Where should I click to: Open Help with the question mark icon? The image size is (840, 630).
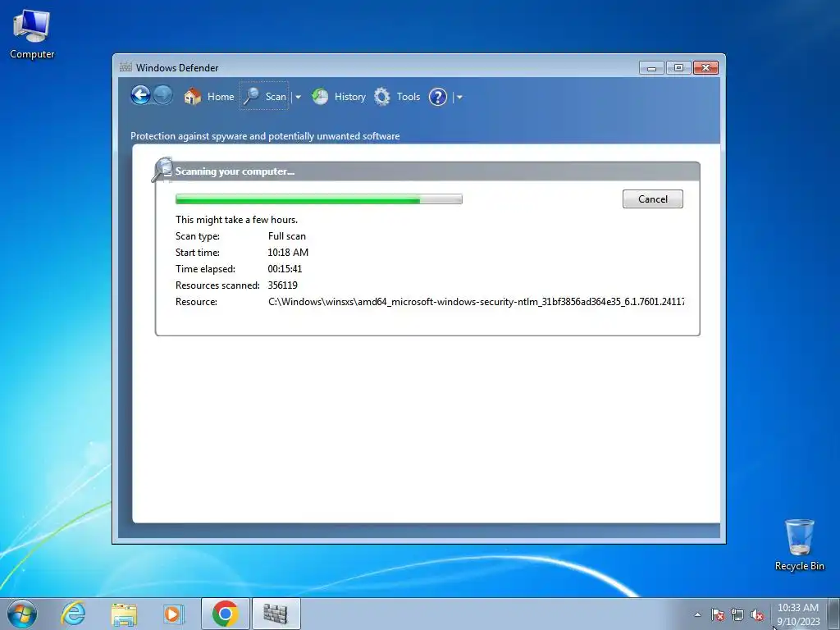point(438,97)
